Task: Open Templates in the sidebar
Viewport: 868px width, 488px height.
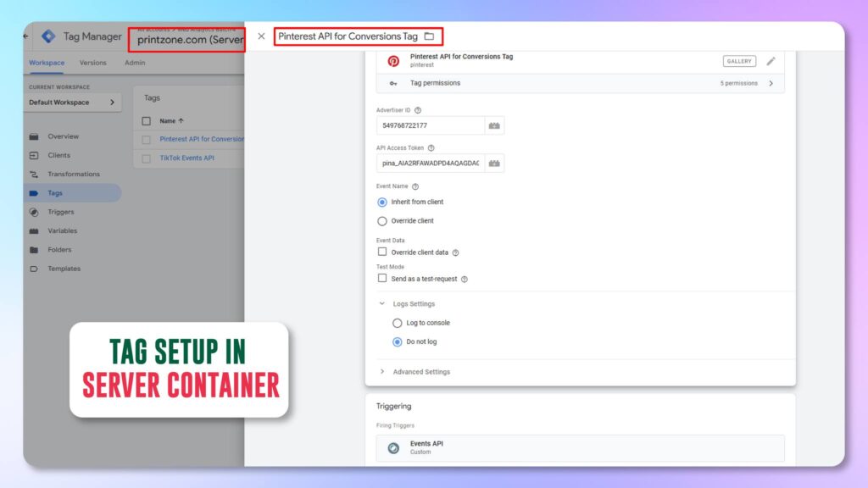Action: pyautogui.click(x=64, y=269)
